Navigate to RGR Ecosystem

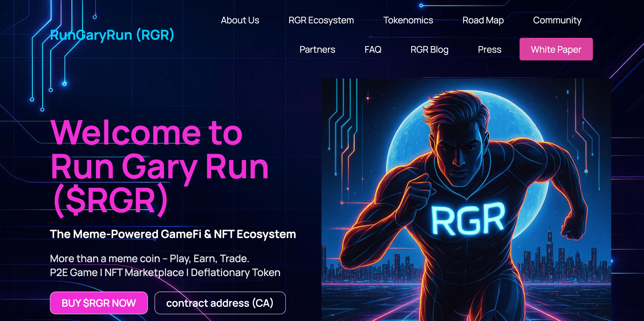pyautogui.click(x=321, y=20)
